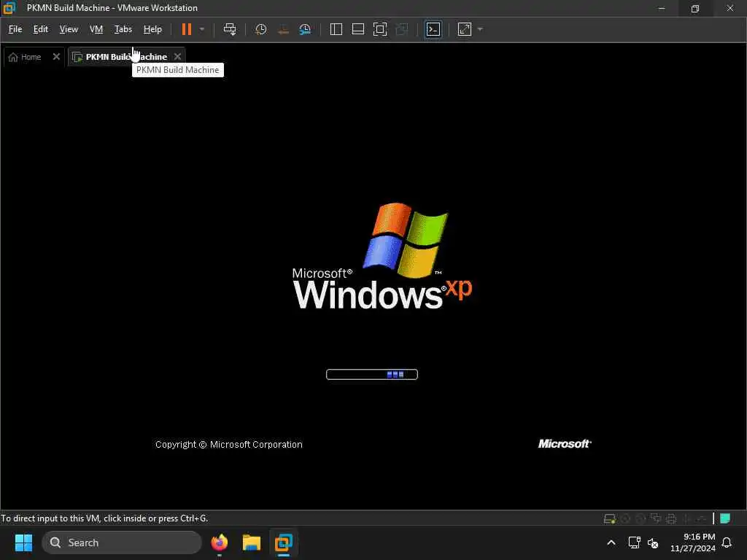Minimize the VMware Workstation window
The image size is (747, 560).
[661, 8]
